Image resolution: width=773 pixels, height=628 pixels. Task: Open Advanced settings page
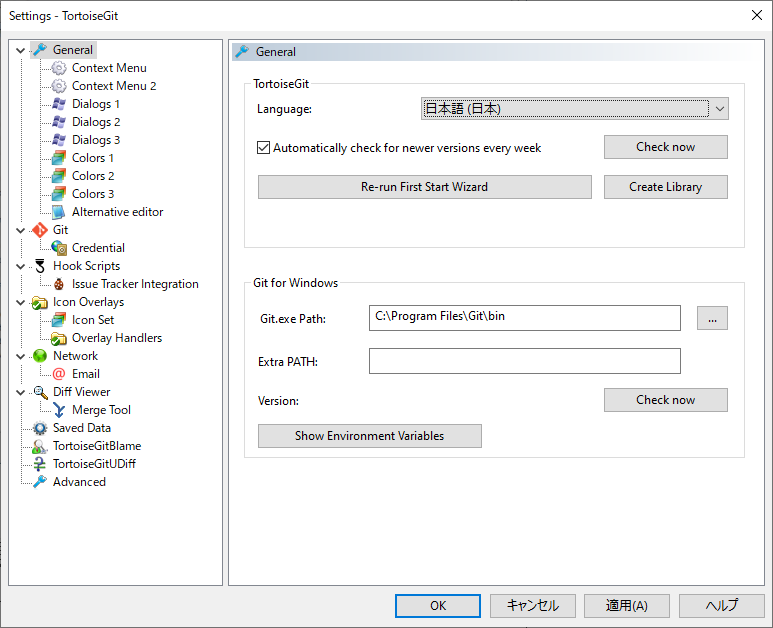click(x=79, y=482)
